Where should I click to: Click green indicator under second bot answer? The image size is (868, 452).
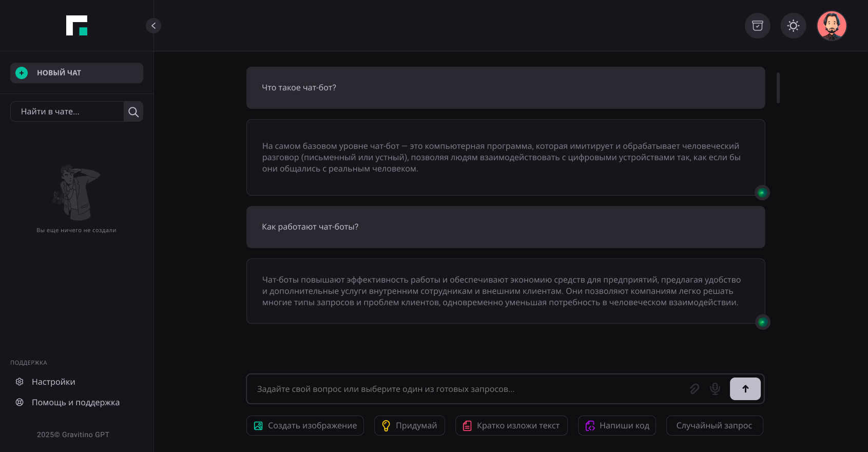click(762, 322)
